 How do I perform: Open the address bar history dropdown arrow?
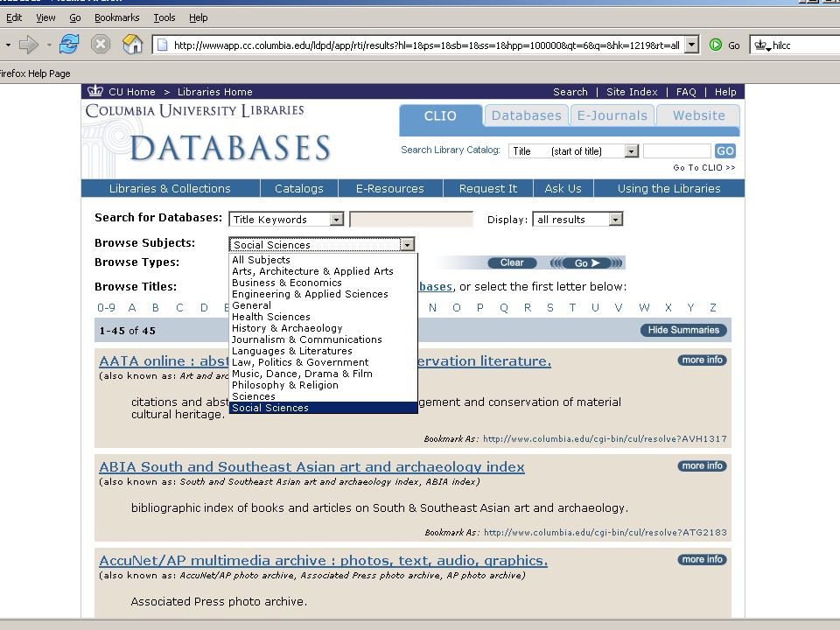(x=691, y=45)
